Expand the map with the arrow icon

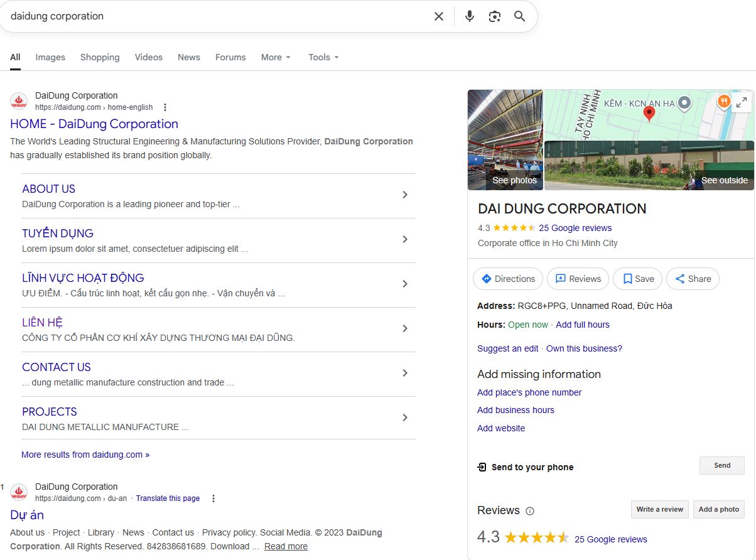coord(742,101)
